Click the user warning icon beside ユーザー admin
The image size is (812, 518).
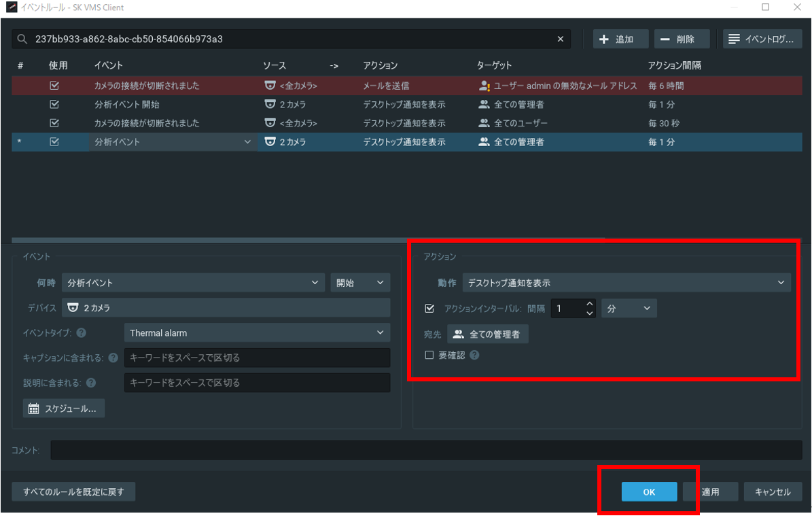pos(484,86)
